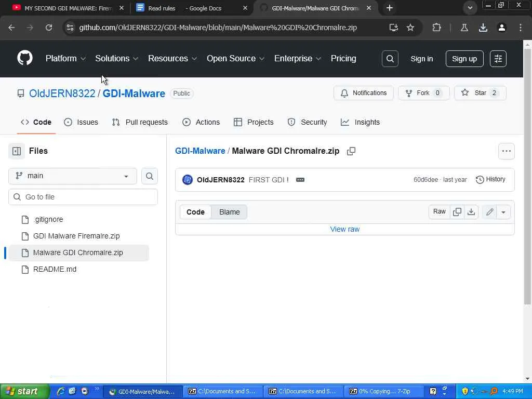Viewport: 532px width, 399px height.
Task: Copy the file path icon next to Chromalre.zip
Action: [x=351, y=151]
